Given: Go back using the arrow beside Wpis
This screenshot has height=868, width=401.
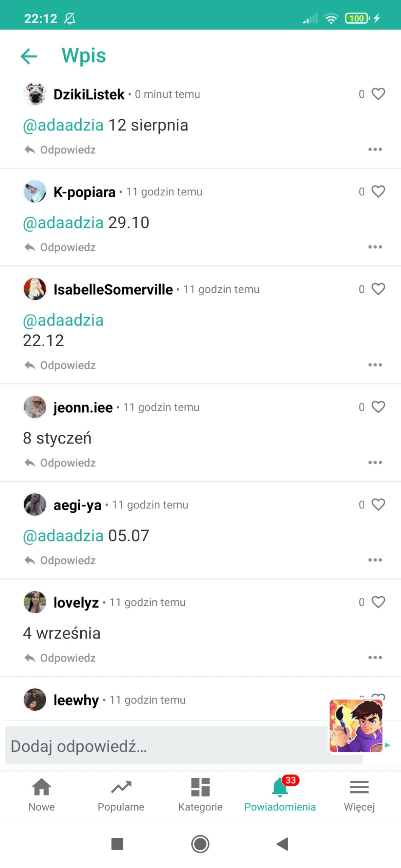Looking at the screenshot, I should coord(29,56).
